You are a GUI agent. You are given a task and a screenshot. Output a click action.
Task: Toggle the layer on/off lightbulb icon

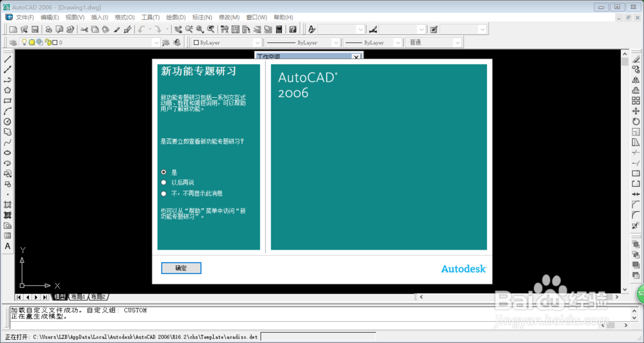pyautogui.click(x=24, y=42)
